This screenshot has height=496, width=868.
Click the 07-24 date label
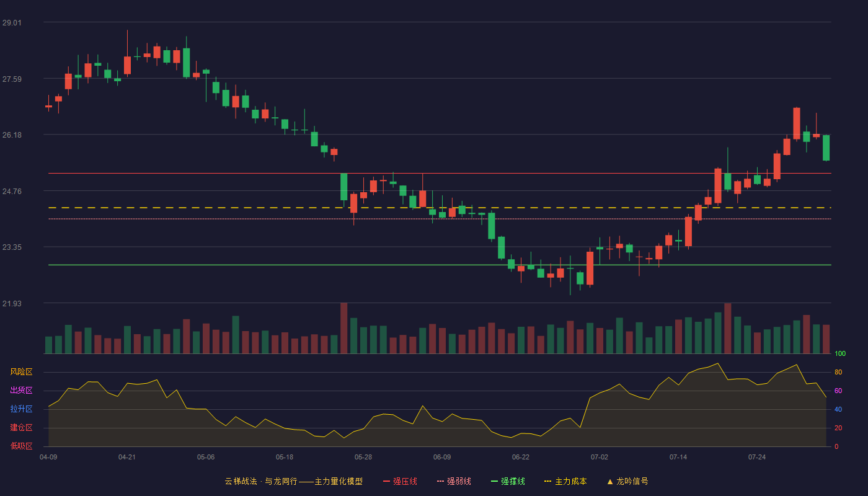pyautogui.click(x=757, y=457)
